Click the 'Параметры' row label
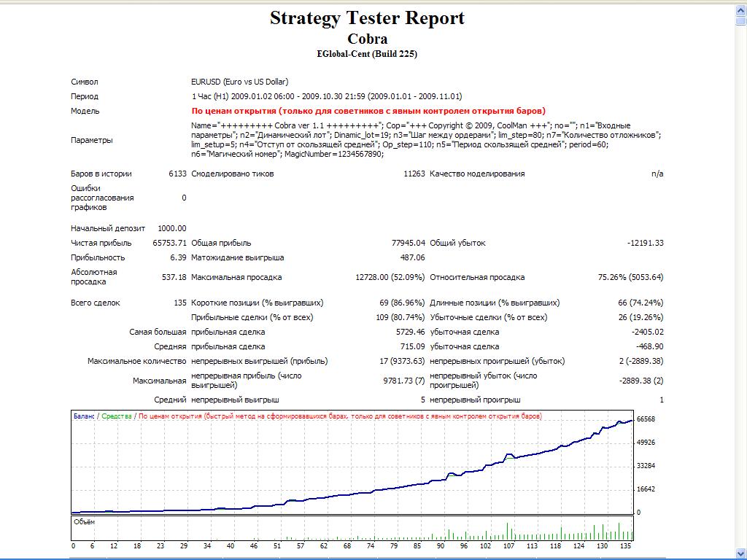 coord(92,140)
